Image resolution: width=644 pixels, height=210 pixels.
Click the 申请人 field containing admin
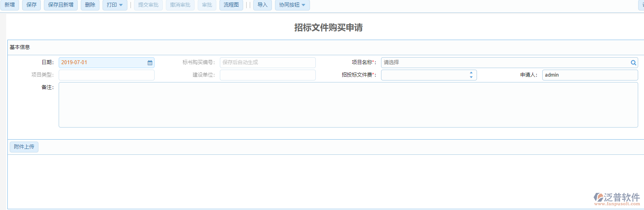[590, 75]
